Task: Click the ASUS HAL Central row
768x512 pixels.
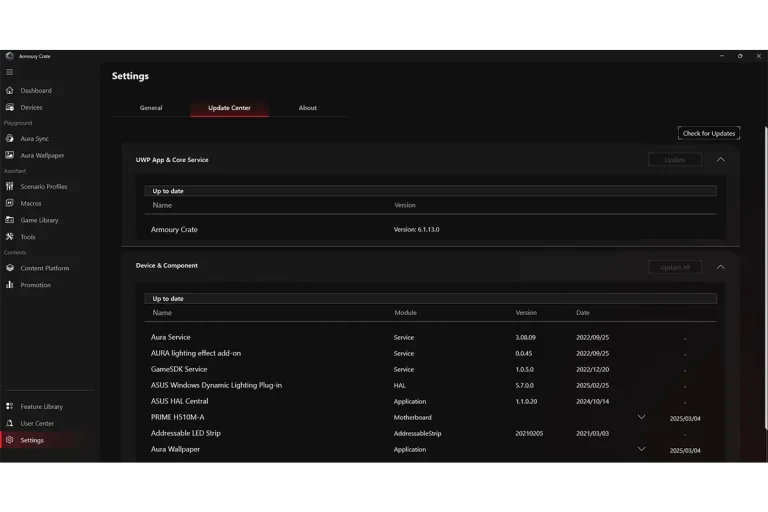Action: [179, 401]
